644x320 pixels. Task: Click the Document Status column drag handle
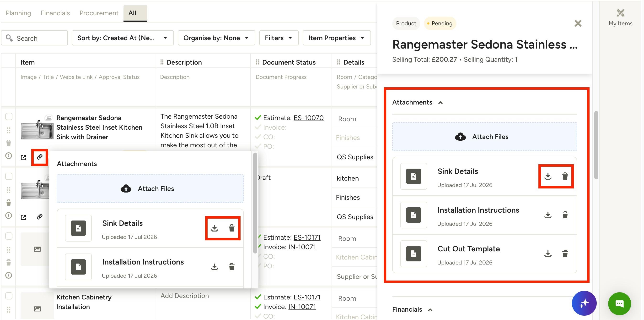click(258, 62)
